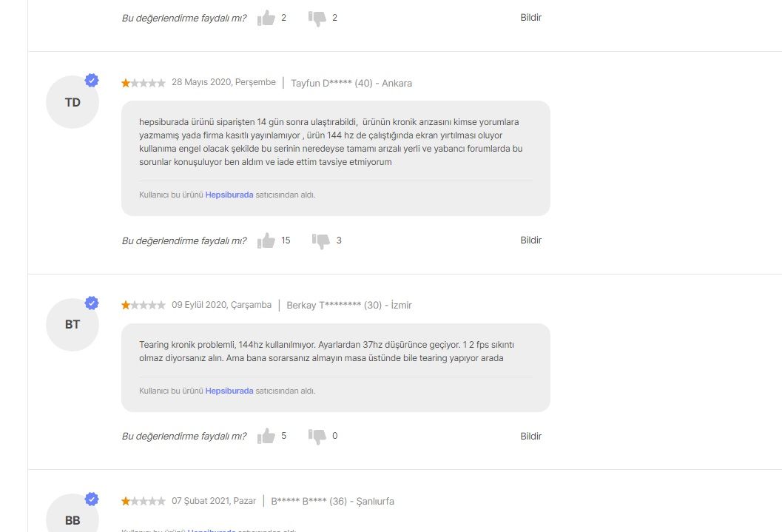Click the TD avatar circle
Image resolution: width=782 pixels, height=532 pixels.
coord(73,102)
